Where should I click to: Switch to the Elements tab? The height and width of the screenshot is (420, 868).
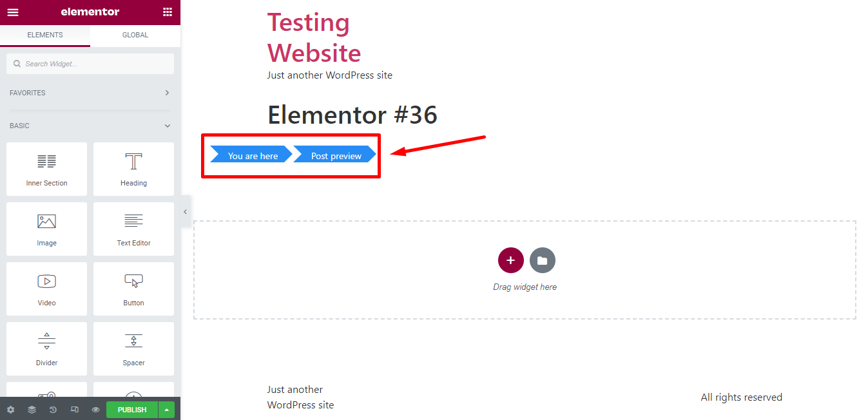pos(45,35)
